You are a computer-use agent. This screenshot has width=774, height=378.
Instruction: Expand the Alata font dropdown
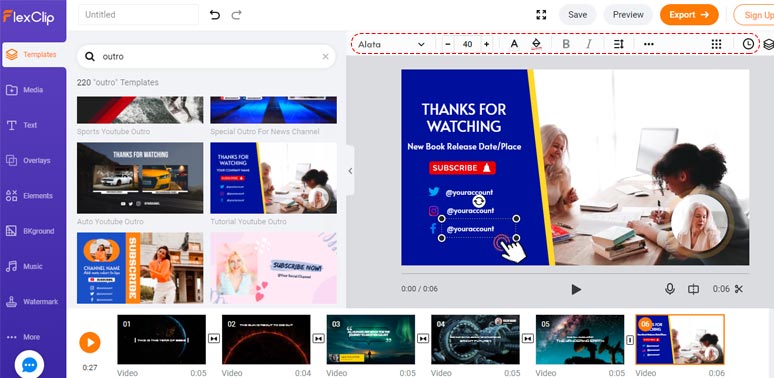tap(391, 44)
